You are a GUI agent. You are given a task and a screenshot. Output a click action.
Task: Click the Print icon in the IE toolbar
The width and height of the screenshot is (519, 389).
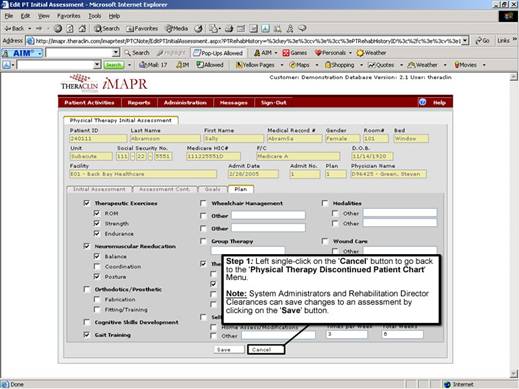tap(229, 29)
